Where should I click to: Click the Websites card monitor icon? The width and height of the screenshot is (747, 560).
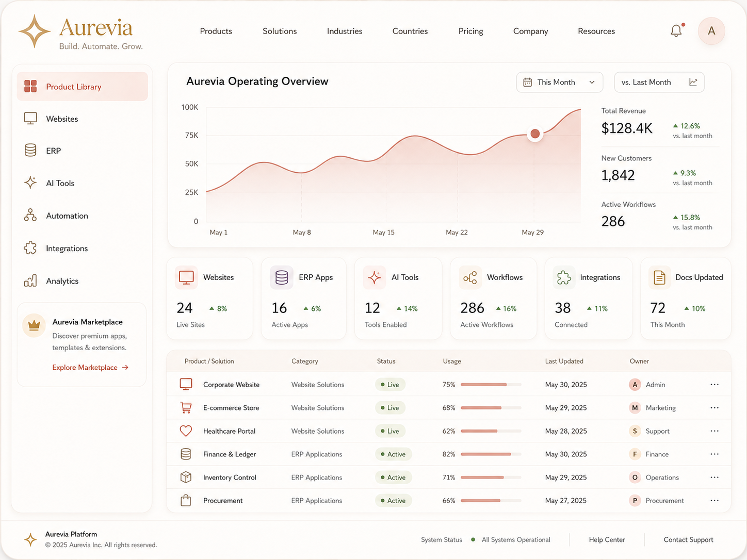(186, 277)
